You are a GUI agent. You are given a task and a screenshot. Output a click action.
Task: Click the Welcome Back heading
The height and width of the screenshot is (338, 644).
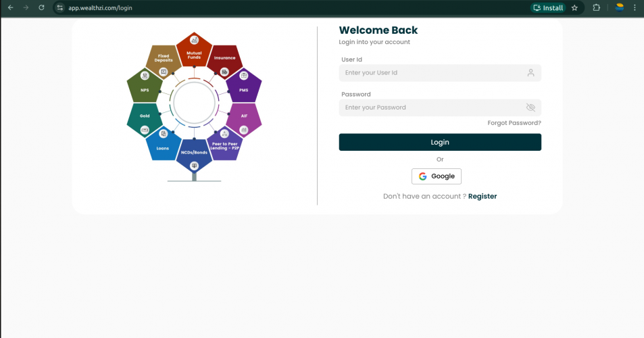378,30
